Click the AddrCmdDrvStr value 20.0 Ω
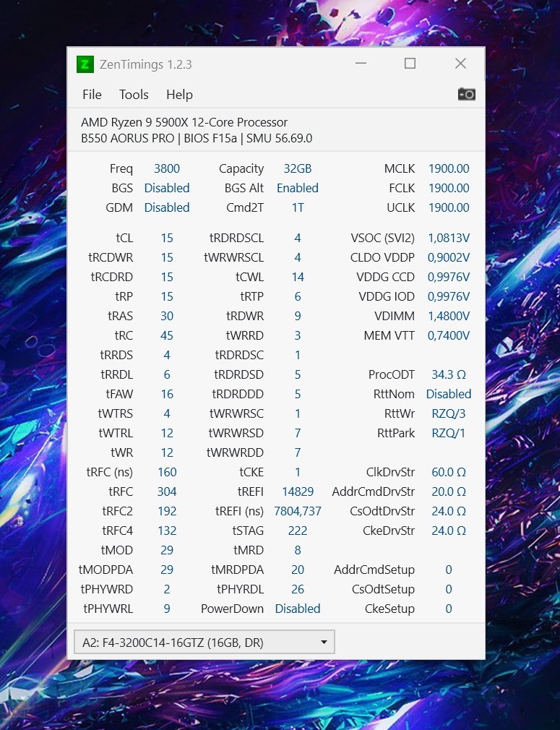The height and width of the screenshot is (730, 560). [x=449, y=491]
